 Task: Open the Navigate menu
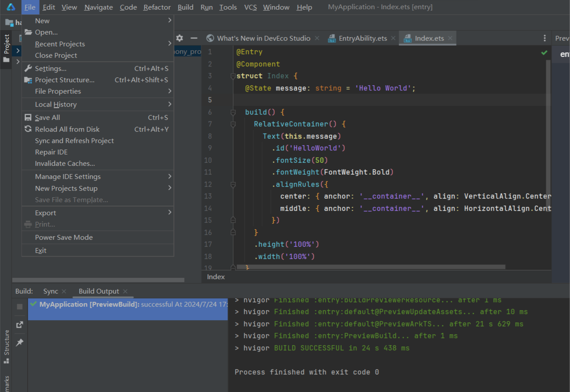tap(99, 7)
